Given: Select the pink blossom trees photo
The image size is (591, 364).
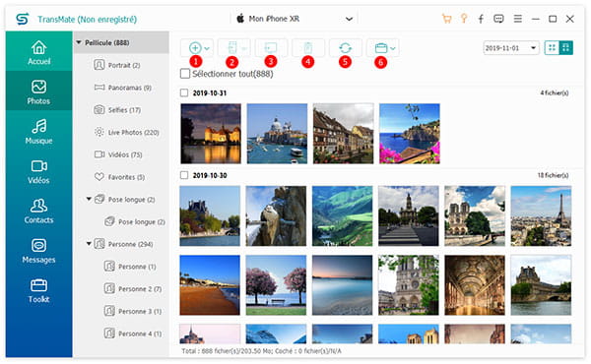Looking at the screenshot, I should coord(276,285).
